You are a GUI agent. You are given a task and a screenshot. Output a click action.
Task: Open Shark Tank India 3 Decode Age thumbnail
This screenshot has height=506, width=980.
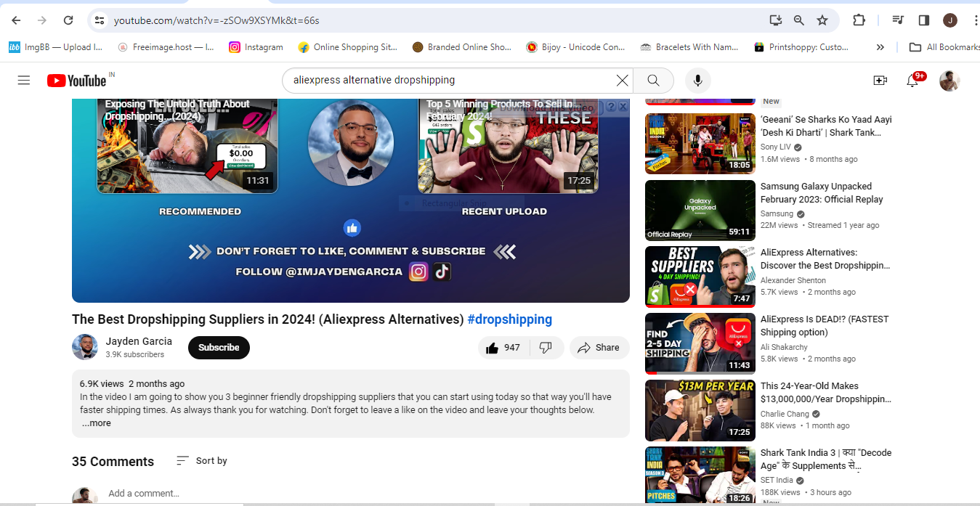pos(700,476)
